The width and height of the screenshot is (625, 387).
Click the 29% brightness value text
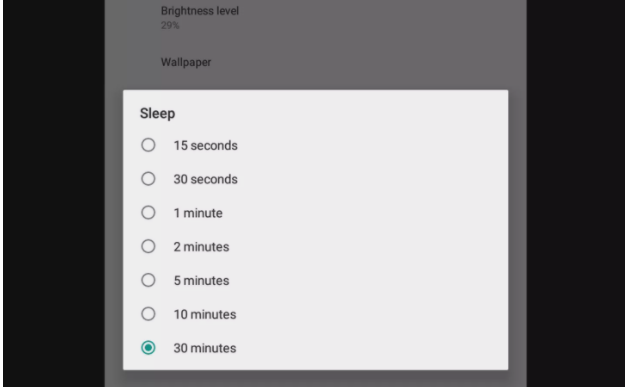tap(170, 26)
